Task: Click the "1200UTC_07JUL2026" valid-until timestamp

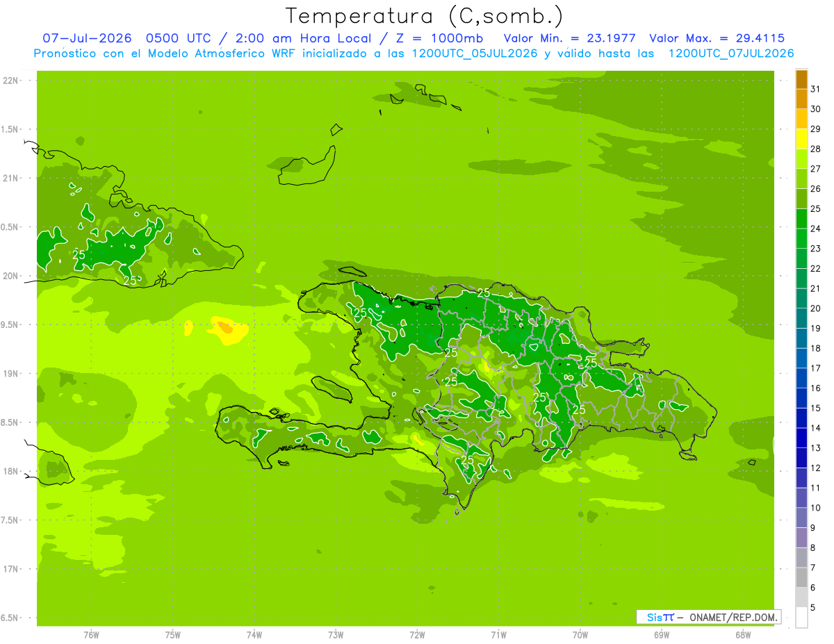Action: click(x=730, y=53)
